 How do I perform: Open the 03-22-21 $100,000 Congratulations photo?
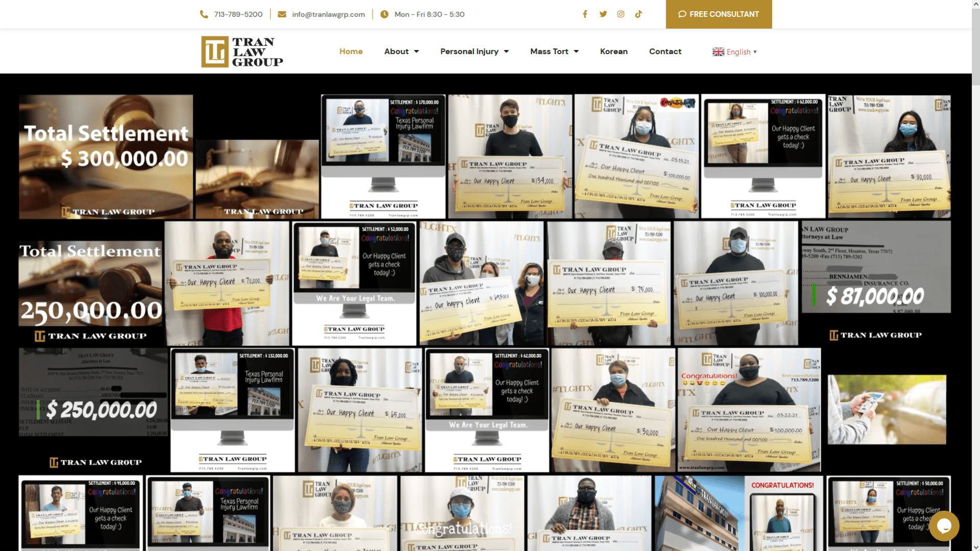click(x=749, y=410)
